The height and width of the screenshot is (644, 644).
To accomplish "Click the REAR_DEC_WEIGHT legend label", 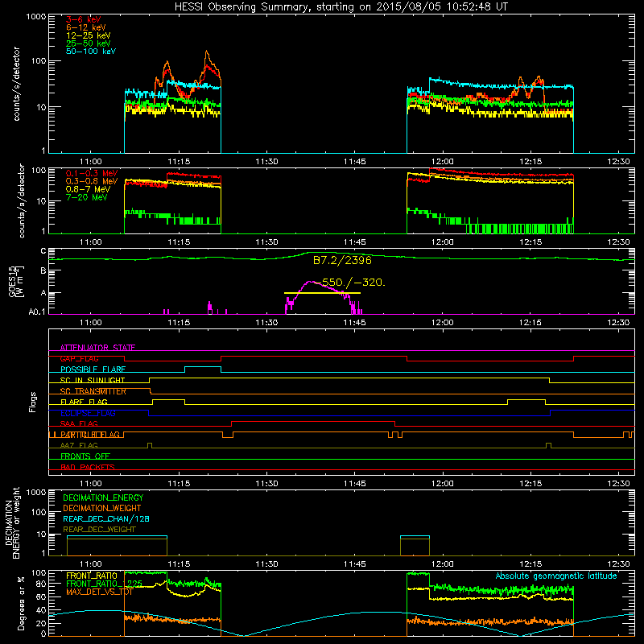I will 99,530.
